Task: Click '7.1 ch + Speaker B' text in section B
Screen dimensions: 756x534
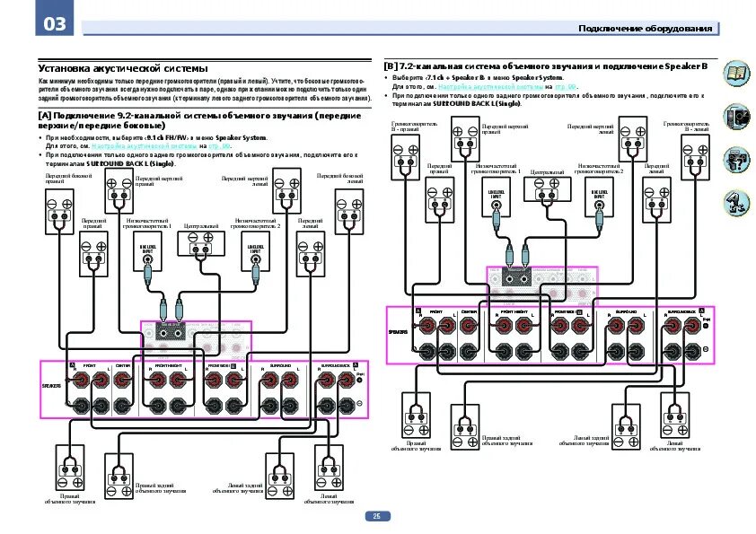Action: (454, 77)
